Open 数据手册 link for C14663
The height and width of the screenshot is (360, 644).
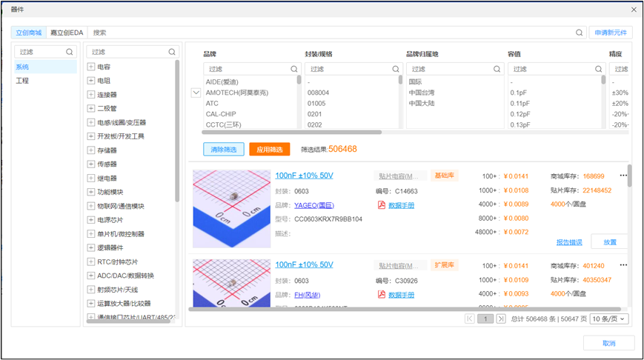click(401, 205)
